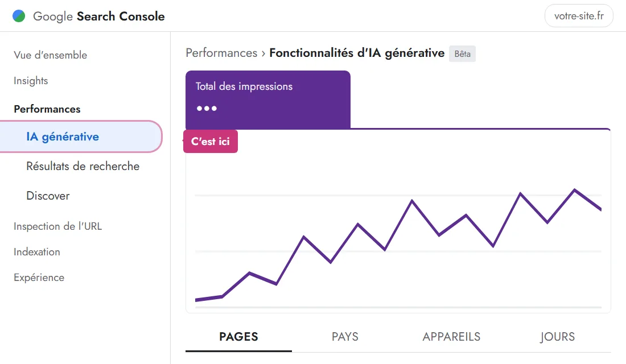Click the Google Search Console logo icon
The width and height of the screenshot is (626, 364).
[x=19, y=16]
